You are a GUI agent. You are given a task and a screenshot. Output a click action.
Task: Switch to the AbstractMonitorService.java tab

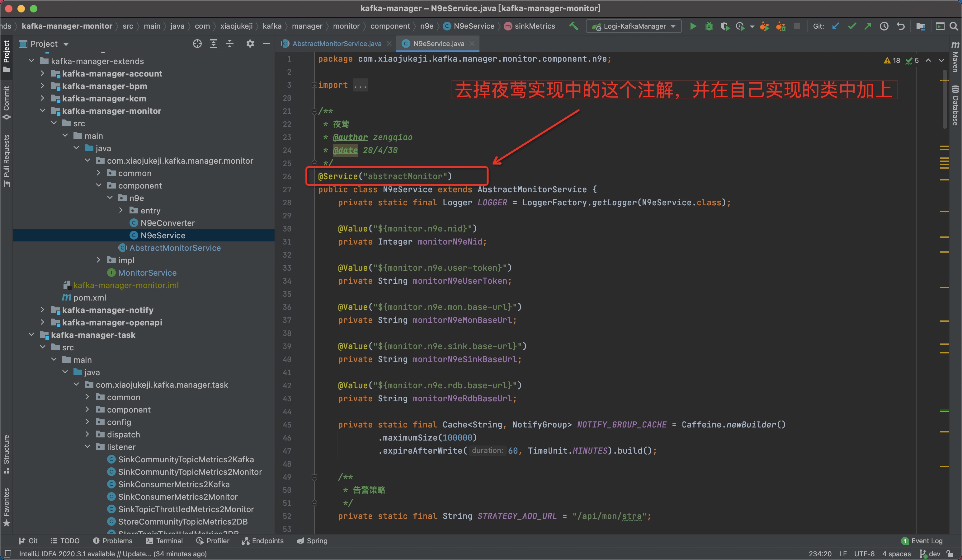tap(336, 44)
